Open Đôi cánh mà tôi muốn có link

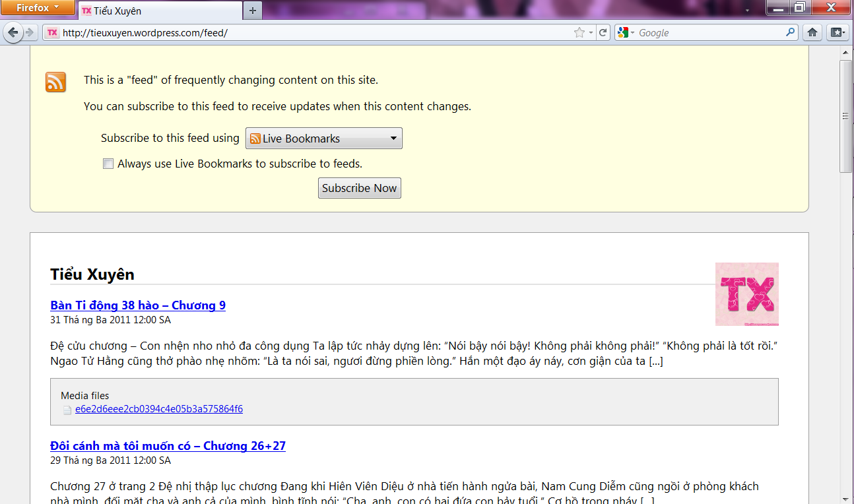[168, 446]
